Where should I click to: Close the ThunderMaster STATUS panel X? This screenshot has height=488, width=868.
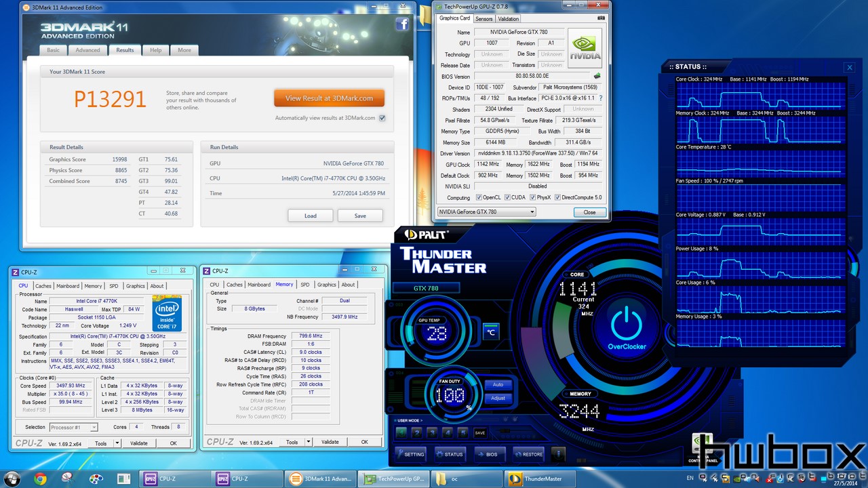[850, 67]
